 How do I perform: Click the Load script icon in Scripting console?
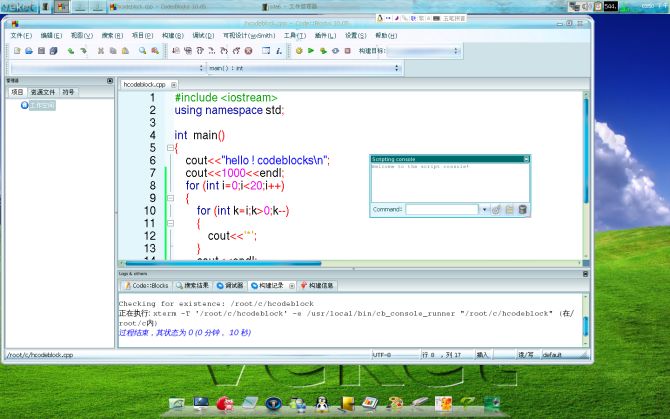pos(509,210)
